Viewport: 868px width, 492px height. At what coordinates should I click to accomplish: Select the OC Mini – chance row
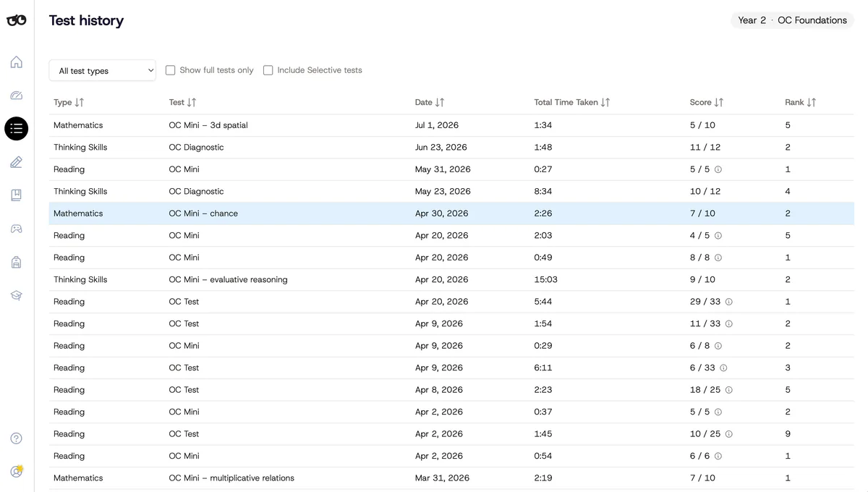pyautogui.click(x=451, y=213)
